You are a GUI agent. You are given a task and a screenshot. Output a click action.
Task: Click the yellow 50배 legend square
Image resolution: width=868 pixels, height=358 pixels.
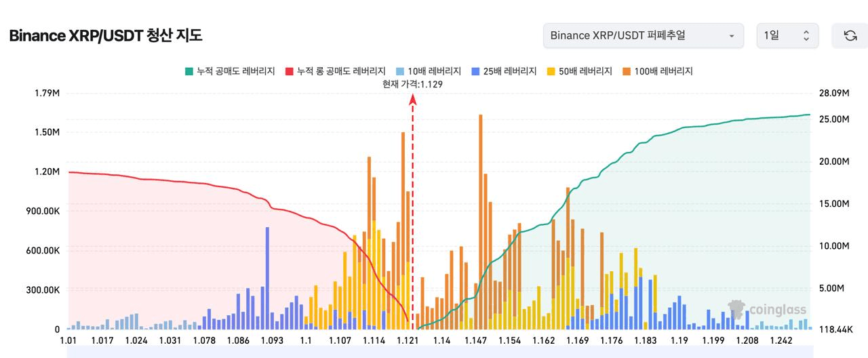point(551,71)
